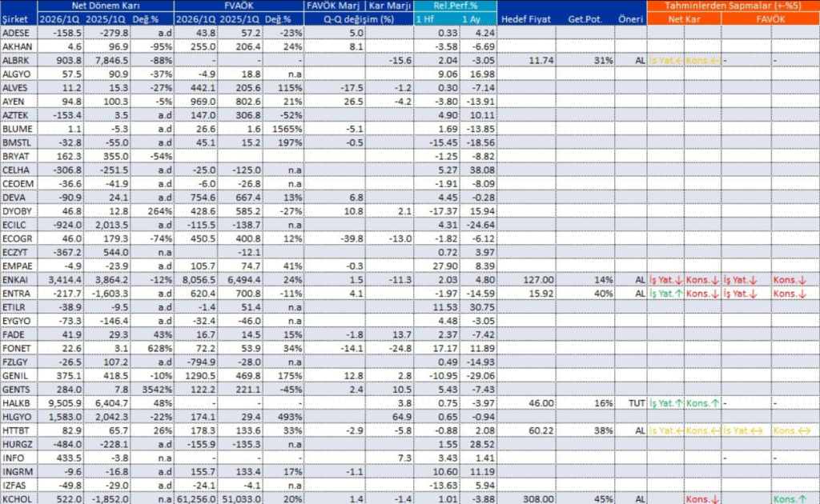This screenshot has height=504, width=820.
Task: Select ENKAI upside potential 14%
Action: tap(603, 280)
